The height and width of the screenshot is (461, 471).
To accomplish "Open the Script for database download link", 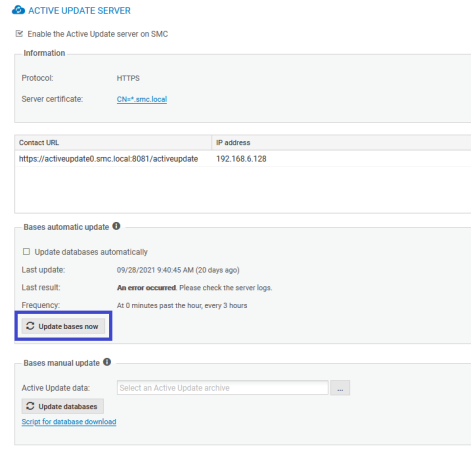I will click(69, 422).
